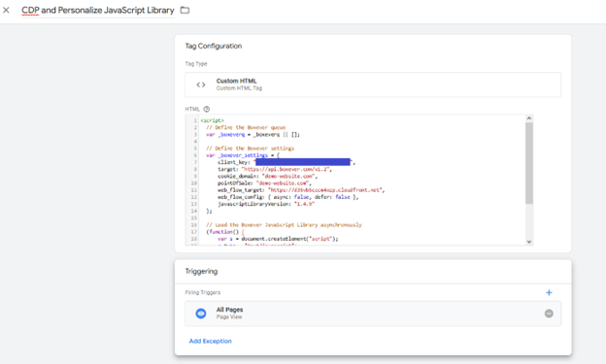Click the code editor scroll up arrow
Screen dimensions: 606x364
529,118
